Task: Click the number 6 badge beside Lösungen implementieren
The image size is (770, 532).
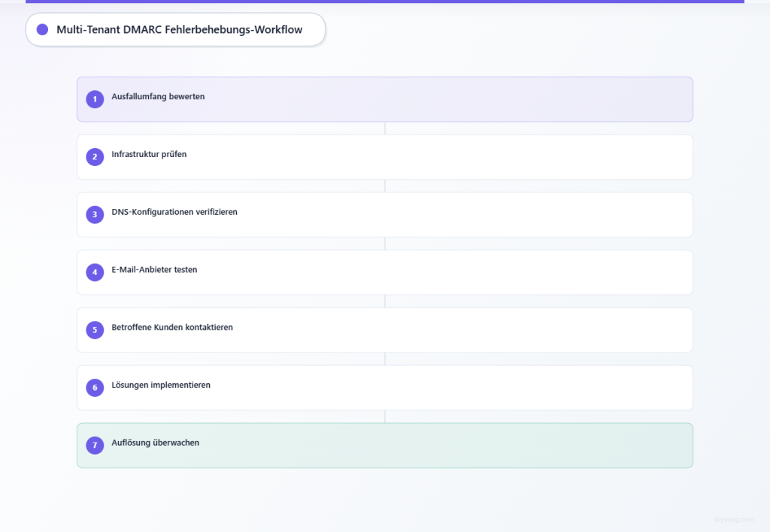Action: tap(95, 387)
